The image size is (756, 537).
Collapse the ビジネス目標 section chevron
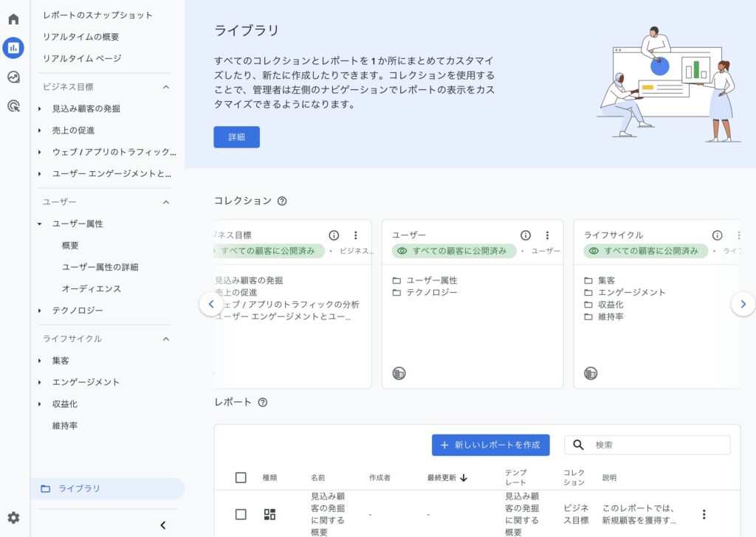tap(165, 87)
